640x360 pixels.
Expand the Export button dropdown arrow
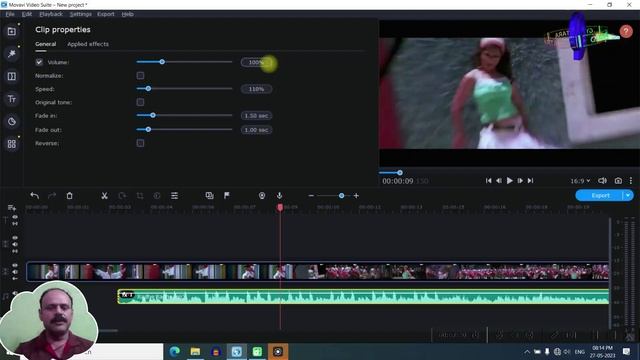628,196
